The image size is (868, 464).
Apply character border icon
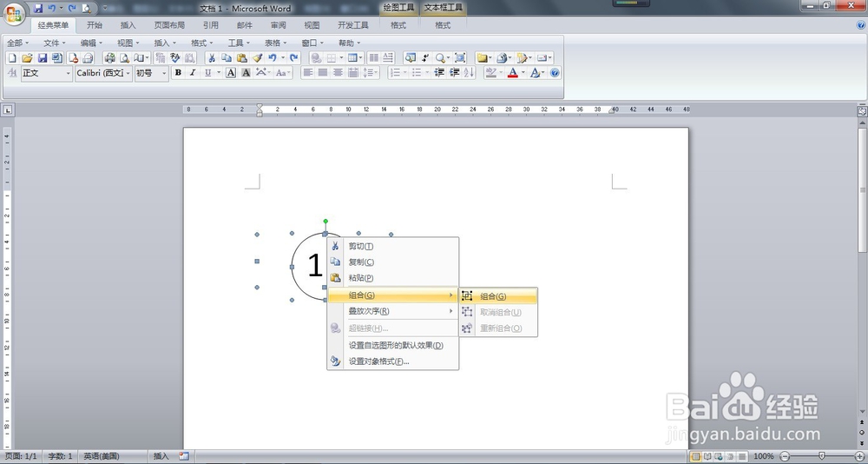pyautogui.click(x=231, y=73)
